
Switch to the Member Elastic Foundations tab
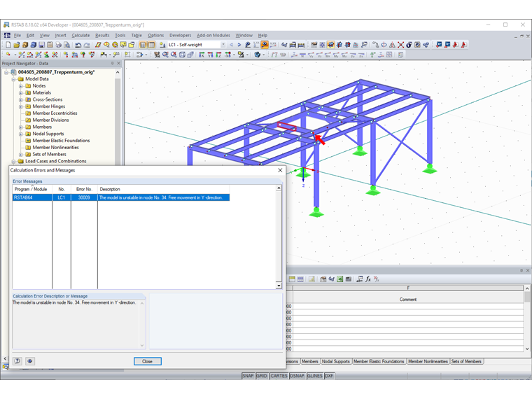(379, 362)
